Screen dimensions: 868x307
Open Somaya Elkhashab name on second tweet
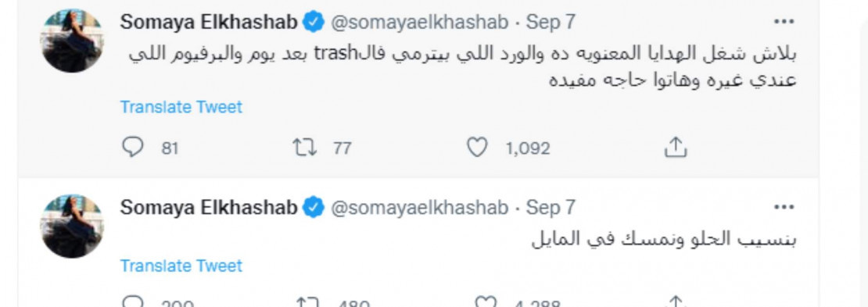coord(209,208)
